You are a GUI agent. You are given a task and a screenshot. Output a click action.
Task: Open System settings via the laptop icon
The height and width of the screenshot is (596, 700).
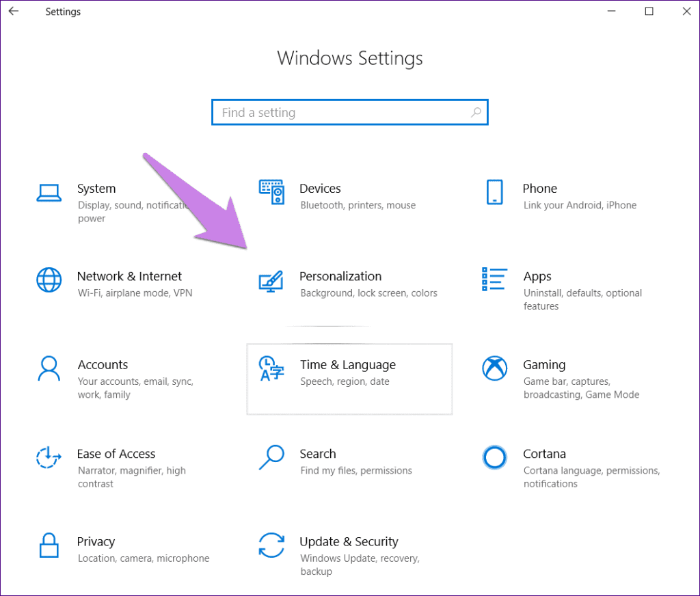click(49, 193)
